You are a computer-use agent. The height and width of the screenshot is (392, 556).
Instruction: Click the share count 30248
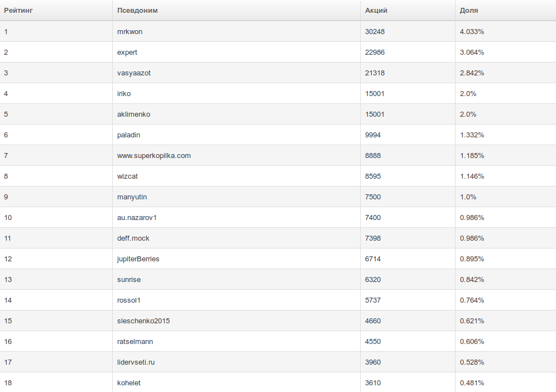tap(375, 32)
